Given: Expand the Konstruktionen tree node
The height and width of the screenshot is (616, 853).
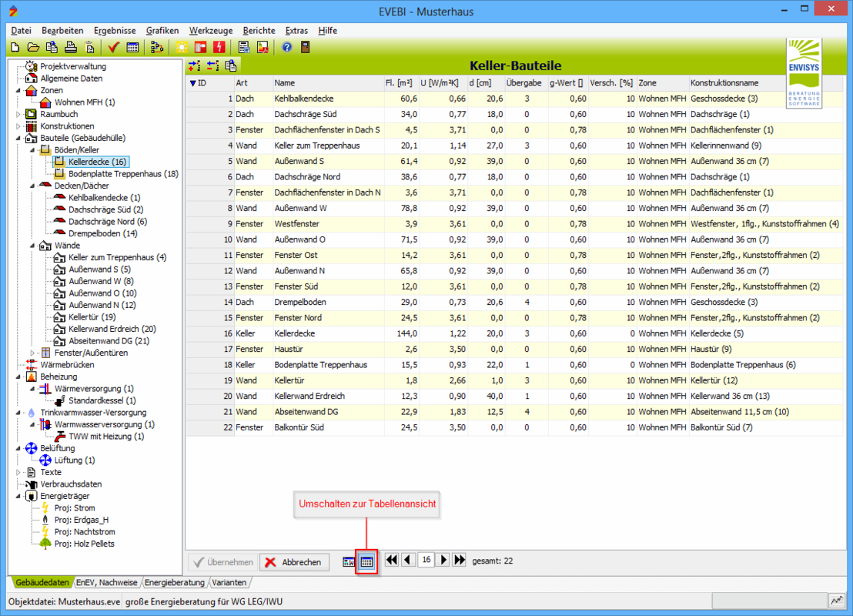Looking at the screenshot, I should [19, 126].
